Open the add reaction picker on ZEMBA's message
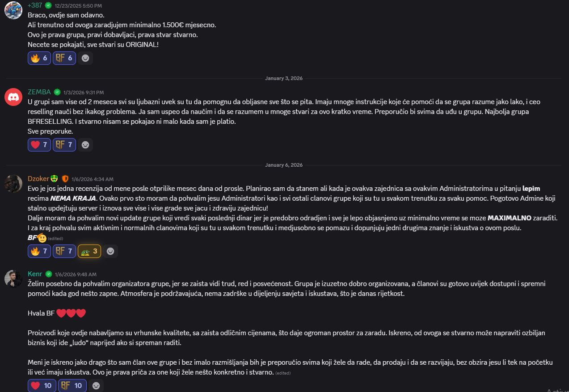 point(85,144)
